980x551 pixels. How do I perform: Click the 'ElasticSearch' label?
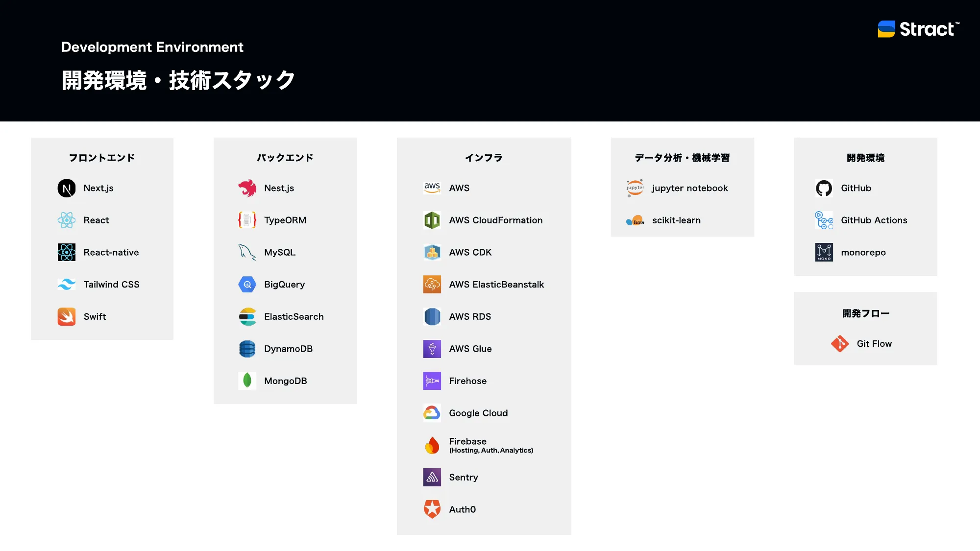pos(294,316)
